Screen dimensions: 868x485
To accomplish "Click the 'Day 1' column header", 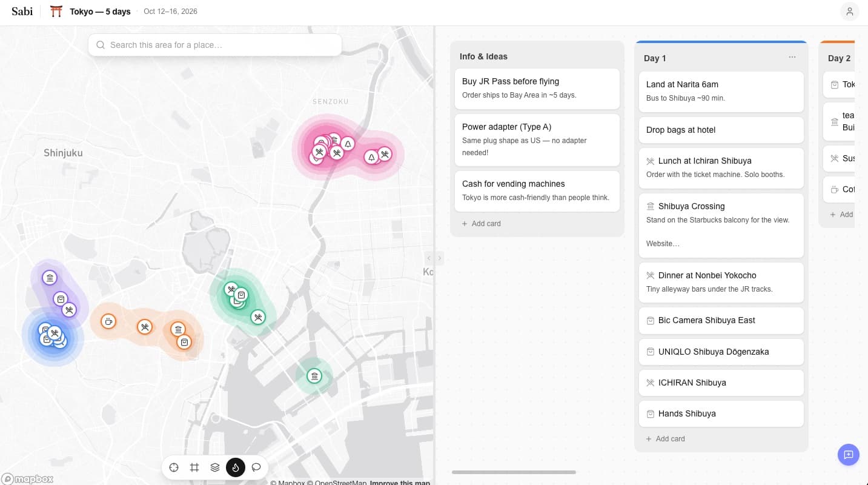I will [x=655, y=58].
